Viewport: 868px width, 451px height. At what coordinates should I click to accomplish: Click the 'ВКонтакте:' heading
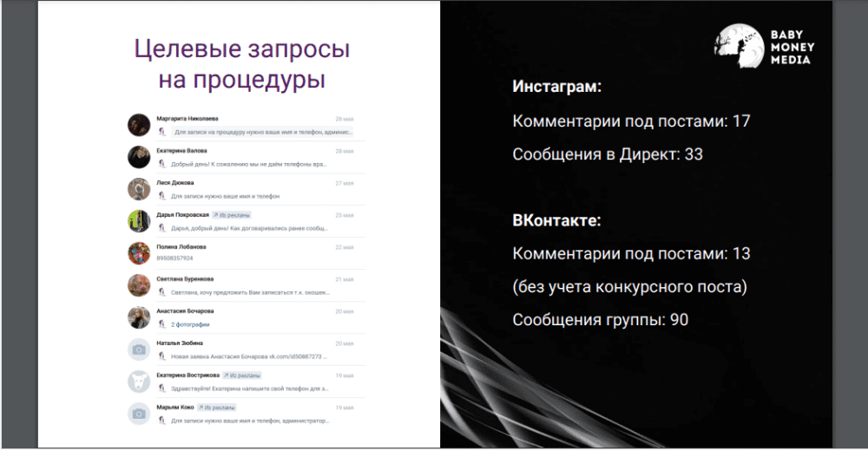(556, 220)
